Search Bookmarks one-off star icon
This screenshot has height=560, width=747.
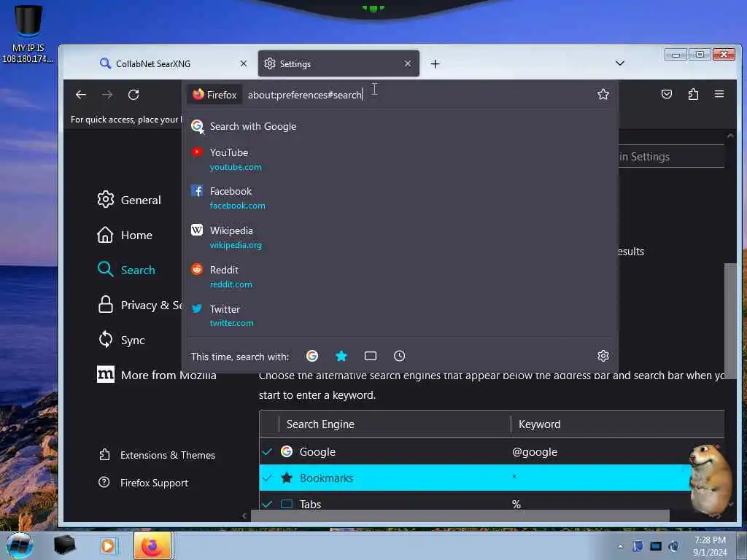pos(341,356)
